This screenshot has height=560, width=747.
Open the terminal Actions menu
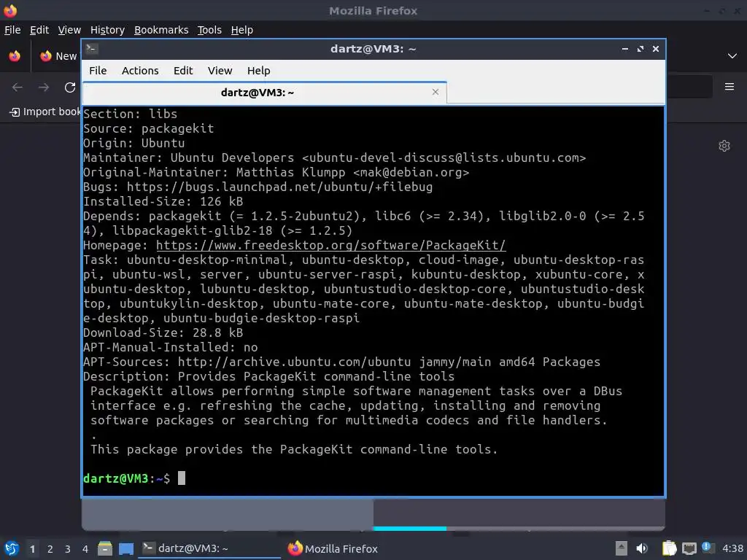click(x=140, y=71)
